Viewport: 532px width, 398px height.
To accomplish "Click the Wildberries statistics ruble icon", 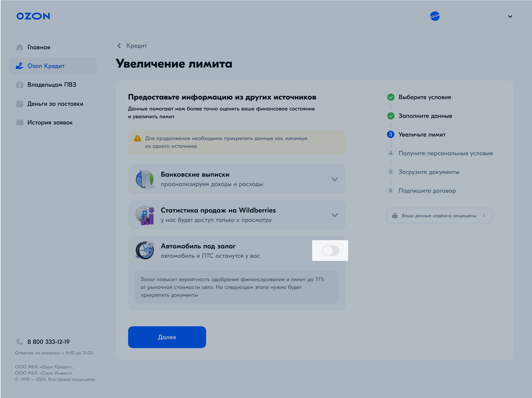I will [145, 215].
